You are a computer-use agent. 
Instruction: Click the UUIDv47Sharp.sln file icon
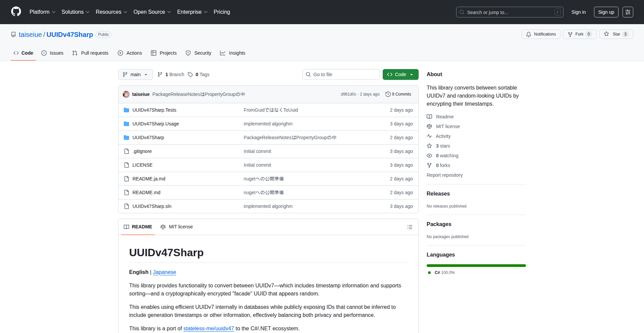point(126,206)
